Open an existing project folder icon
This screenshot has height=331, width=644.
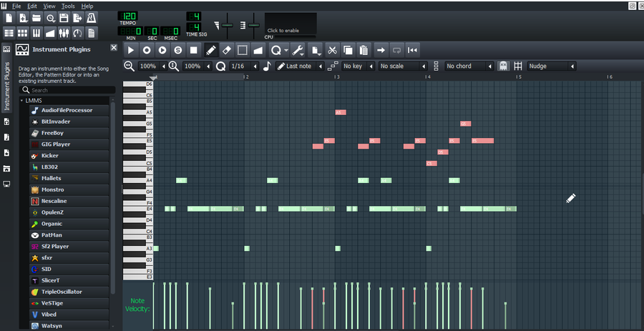point(36,18)
